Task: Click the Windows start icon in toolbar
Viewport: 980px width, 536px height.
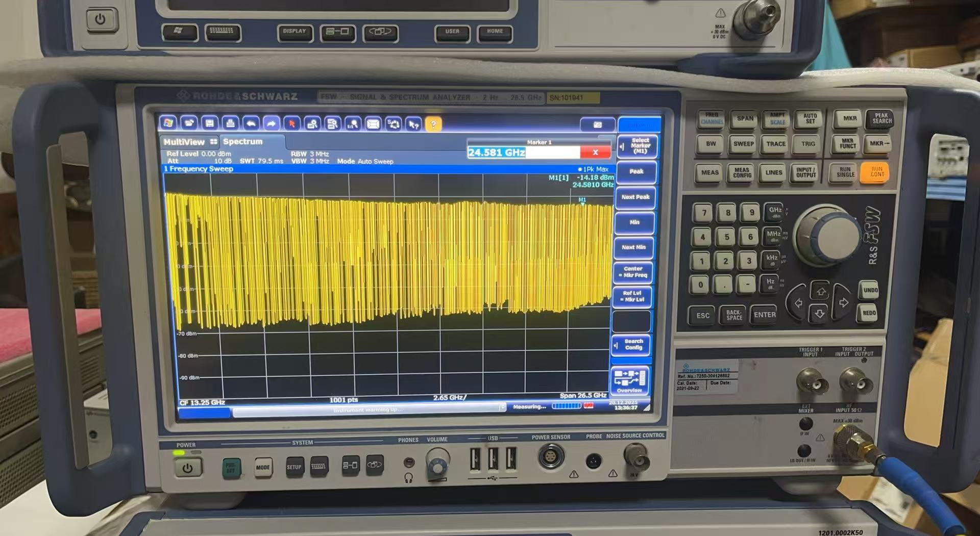Action: pyautogui.click(x=168, y=123)
